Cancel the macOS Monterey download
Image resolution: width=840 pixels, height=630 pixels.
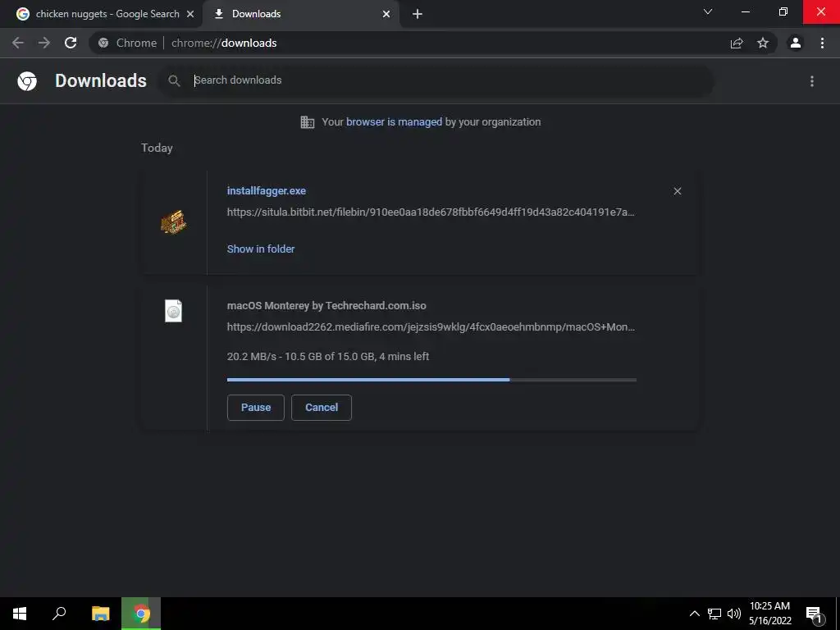point(322,408)
